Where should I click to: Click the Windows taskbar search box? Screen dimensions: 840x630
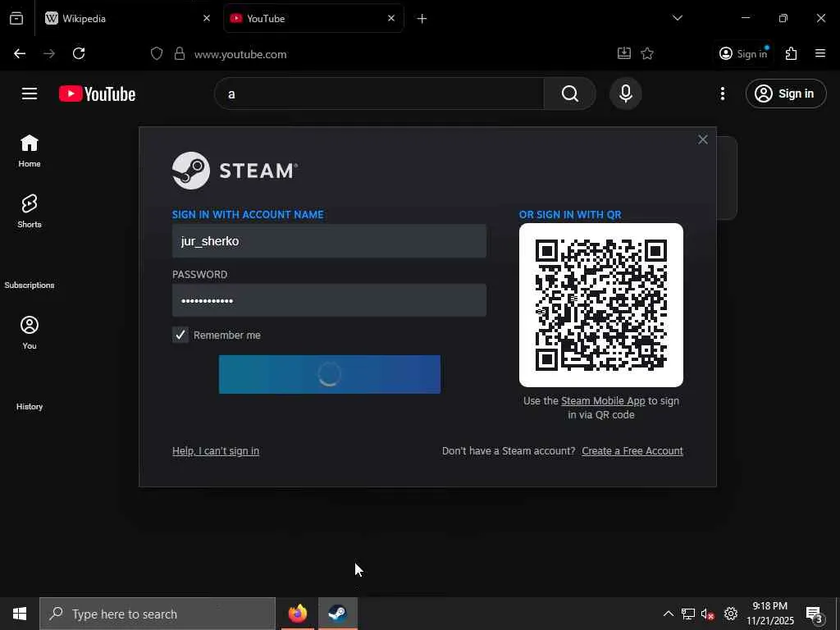pyautogui.click(x=157, y=614)
